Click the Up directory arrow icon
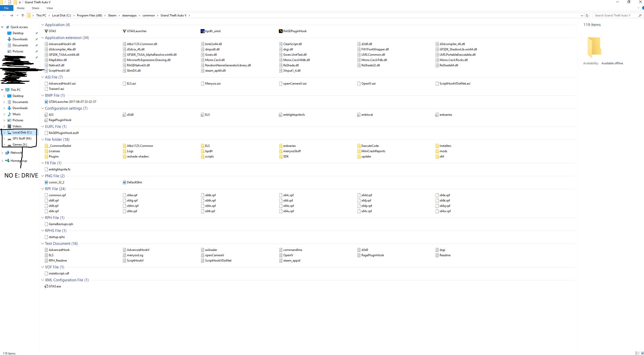 (x=23, y=15)
